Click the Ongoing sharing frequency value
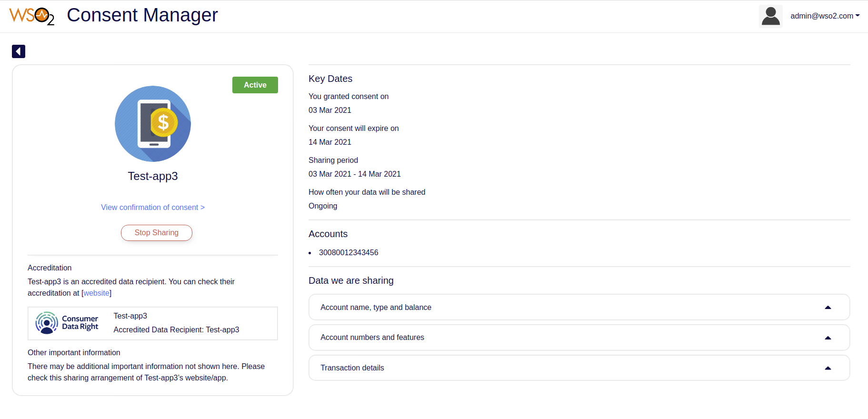The height and width of the screenshot is (419, 868). point(323,206)
